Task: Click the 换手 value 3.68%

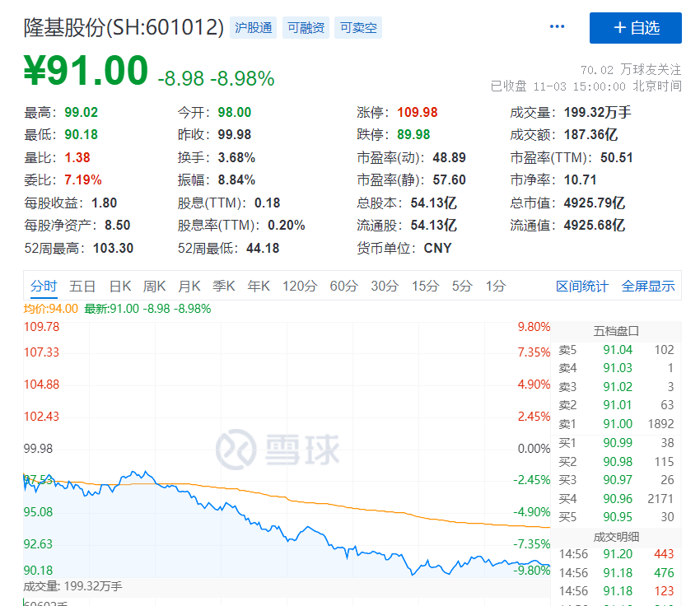Action: [236, 157]
